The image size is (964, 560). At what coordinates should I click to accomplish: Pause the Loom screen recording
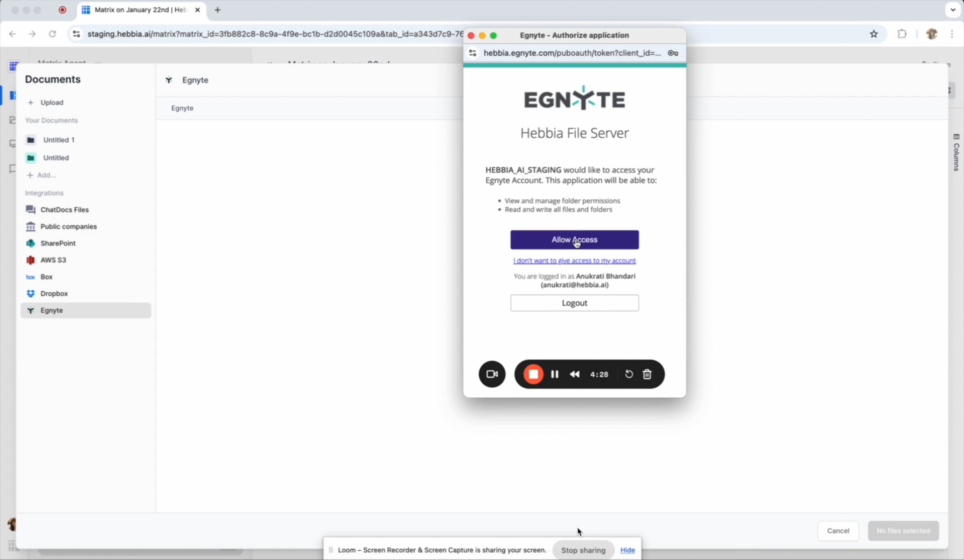point(554,374)
